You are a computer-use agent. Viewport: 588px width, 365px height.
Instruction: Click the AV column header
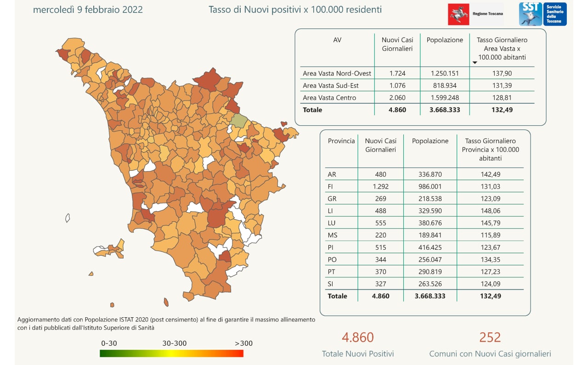[337, 40]
